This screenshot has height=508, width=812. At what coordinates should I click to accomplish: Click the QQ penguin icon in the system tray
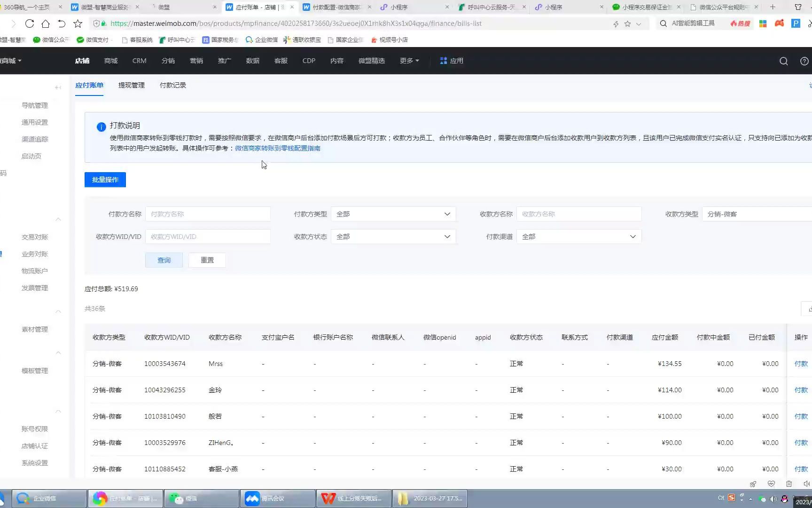[785, 499]
